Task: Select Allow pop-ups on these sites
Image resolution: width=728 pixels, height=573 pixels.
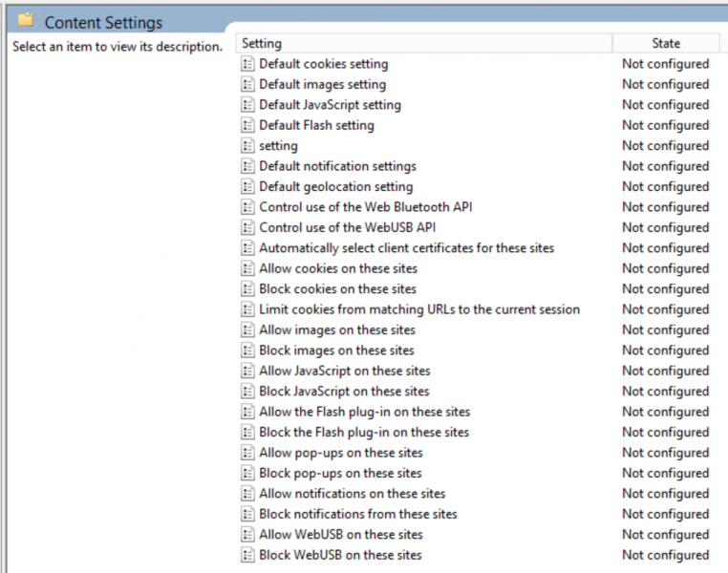Action: 341,453
